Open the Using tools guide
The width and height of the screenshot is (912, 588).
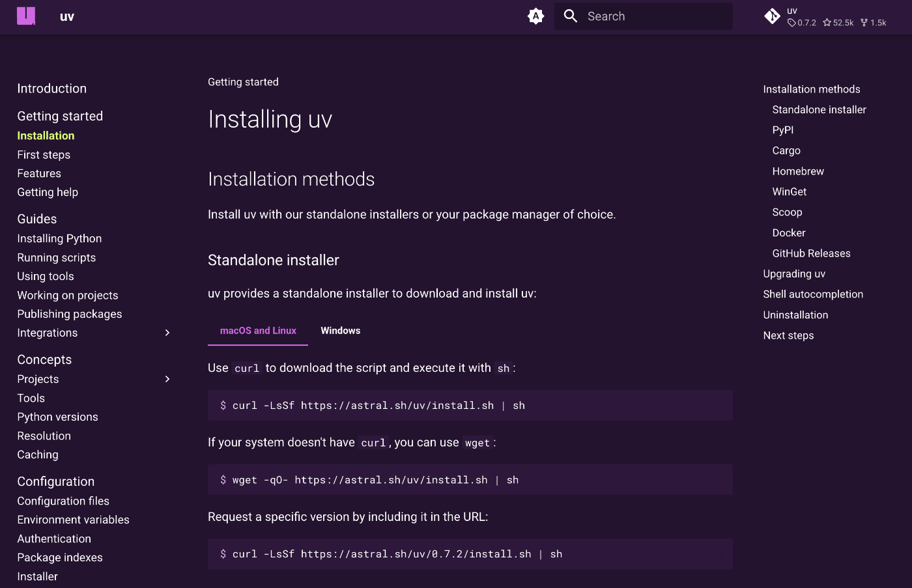(46, 276)
